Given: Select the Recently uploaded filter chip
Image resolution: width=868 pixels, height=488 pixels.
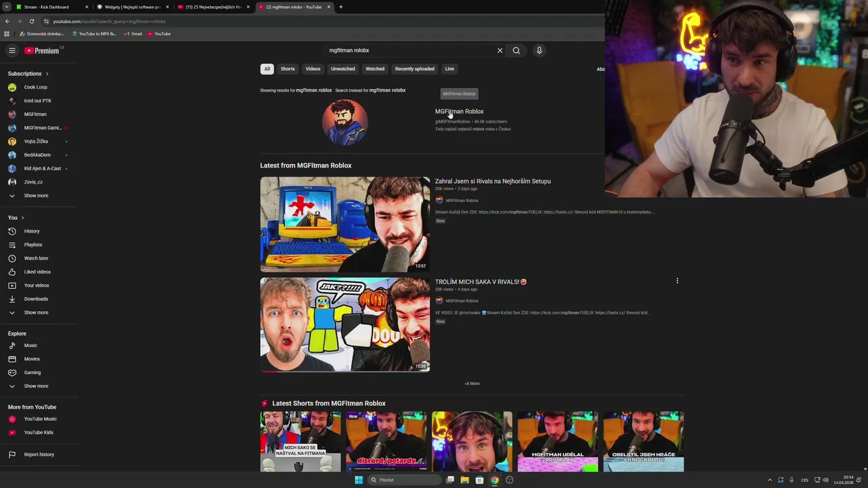Looking at the screenshot, I should tap(414, 68).
